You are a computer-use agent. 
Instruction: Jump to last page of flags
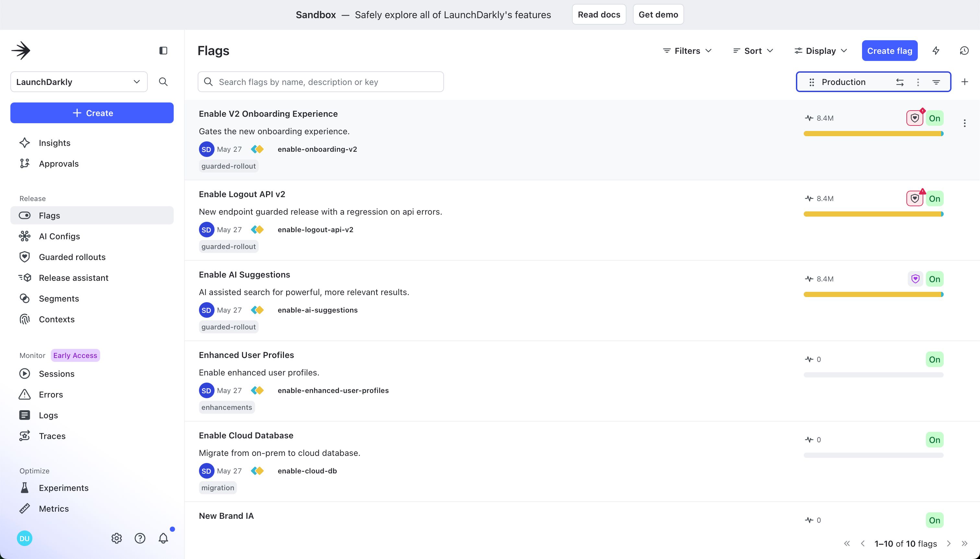(965, 543)
